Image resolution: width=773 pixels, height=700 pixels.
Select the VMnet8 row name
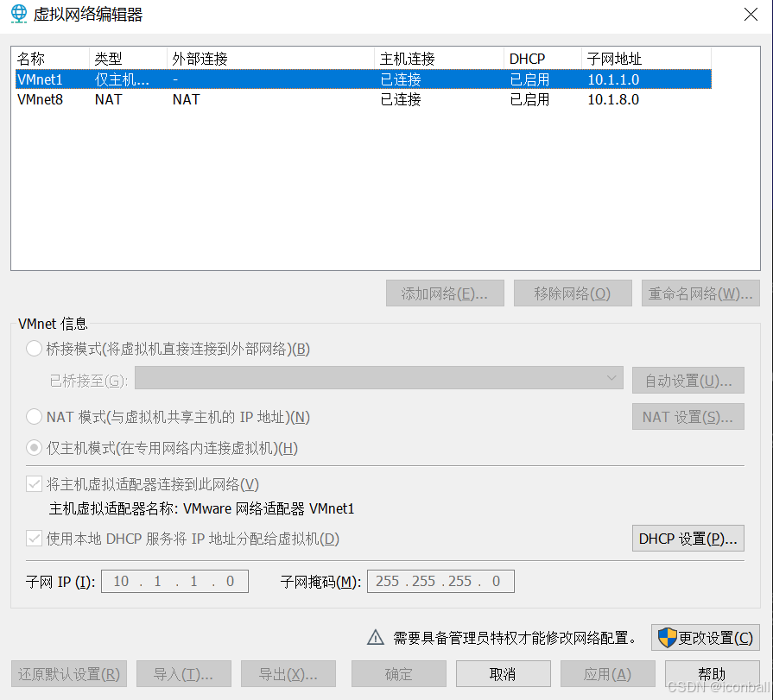pos(40,99)
